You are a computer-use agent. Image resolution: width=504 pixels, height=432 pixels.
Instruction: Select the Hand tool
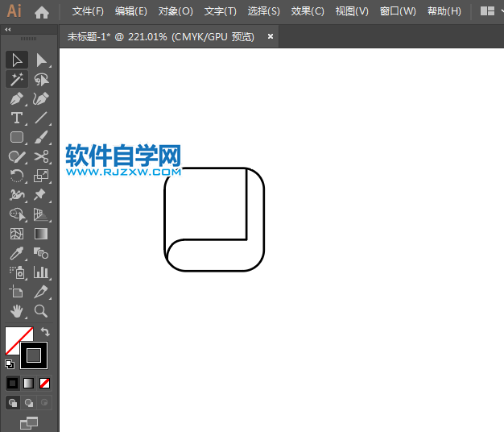17,311
